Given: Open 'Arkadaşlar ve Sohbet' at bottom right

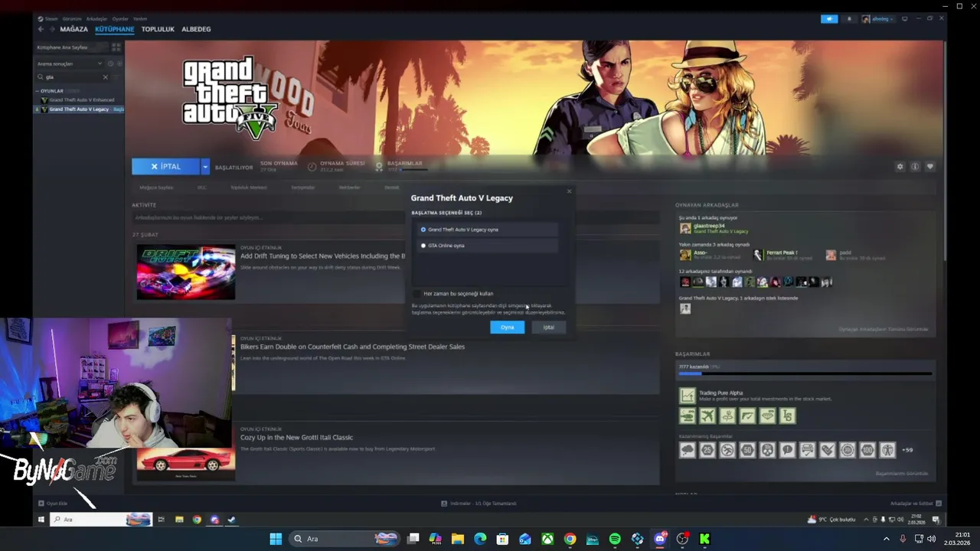Looking at the screenshot, I should [916, 504].
